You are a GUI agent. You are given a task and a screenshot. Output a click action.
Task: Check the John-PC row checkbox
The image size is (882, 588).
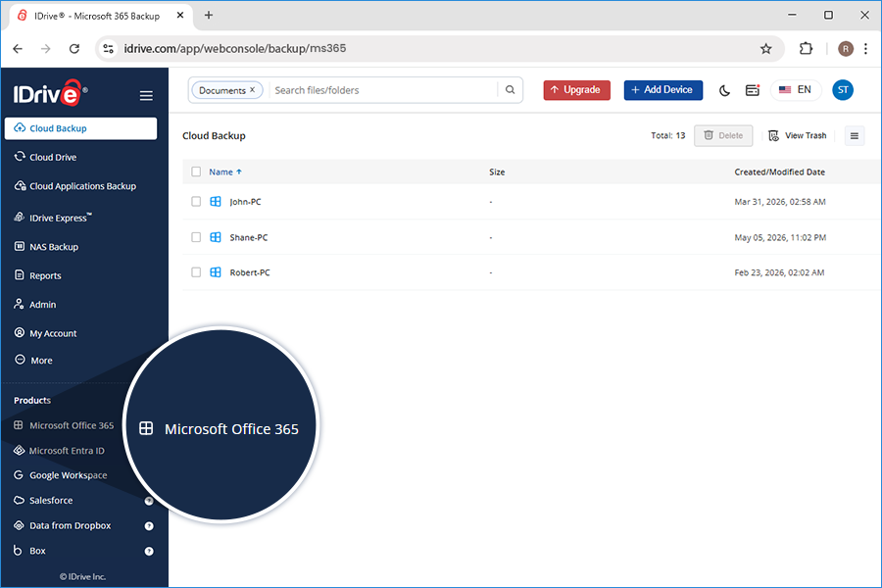[196, 202]
